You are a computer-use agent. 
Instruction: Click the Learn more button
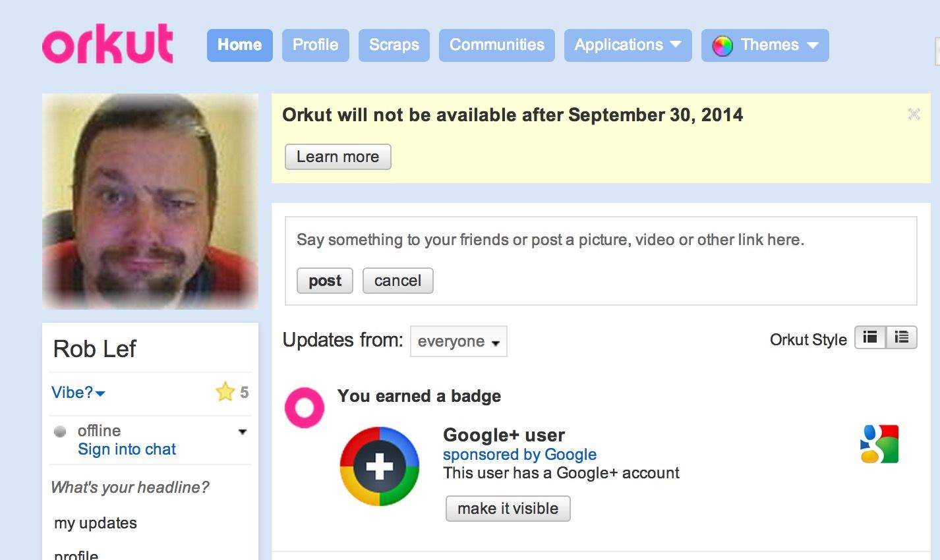(x=338, y=157)
